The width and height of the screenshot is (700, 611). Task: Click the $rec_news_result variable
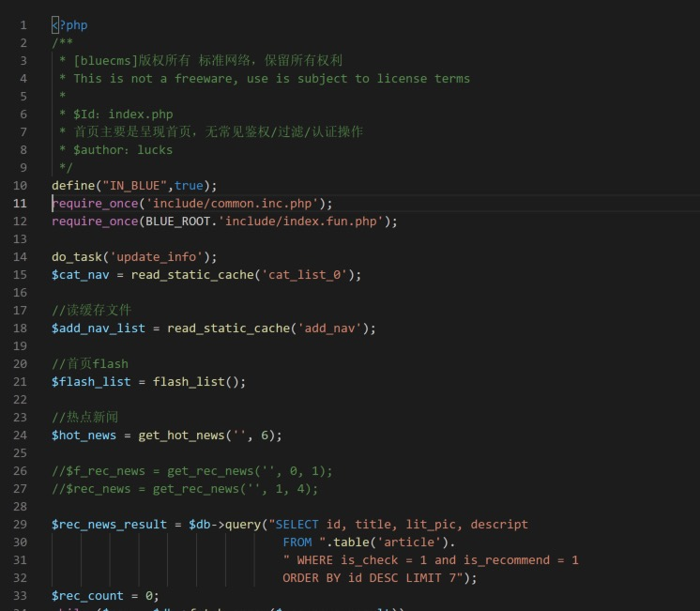tap(110, 525)
